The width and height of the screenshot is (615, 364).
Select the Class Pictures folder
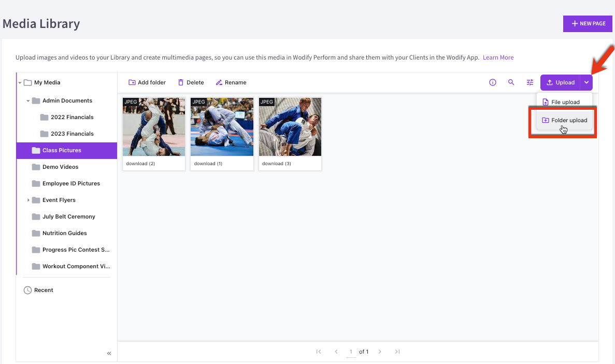tap(67, 151)
